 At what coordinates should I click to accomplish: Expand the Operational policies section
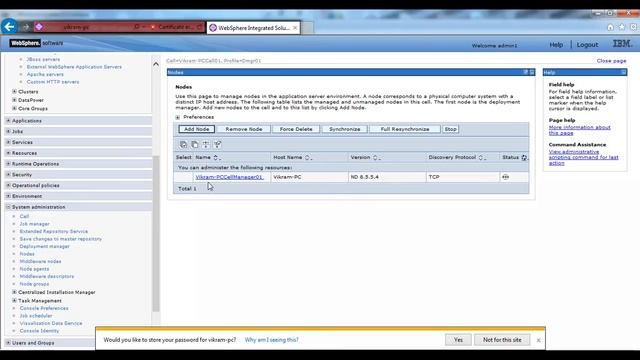[x=8, y=185]
